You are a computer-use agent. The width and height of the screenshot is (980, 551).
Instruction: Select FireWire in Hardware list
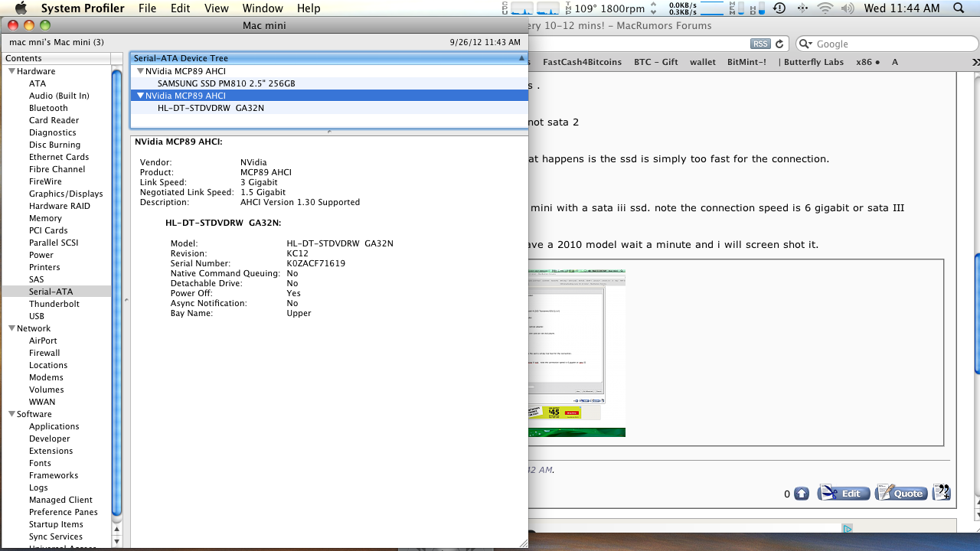tap(45, 181)
